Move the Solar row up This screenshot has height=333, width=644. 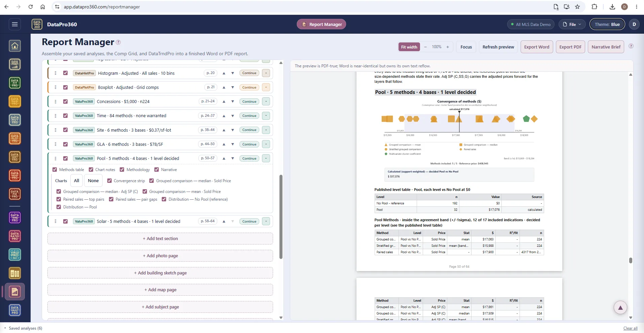(224, 221)
